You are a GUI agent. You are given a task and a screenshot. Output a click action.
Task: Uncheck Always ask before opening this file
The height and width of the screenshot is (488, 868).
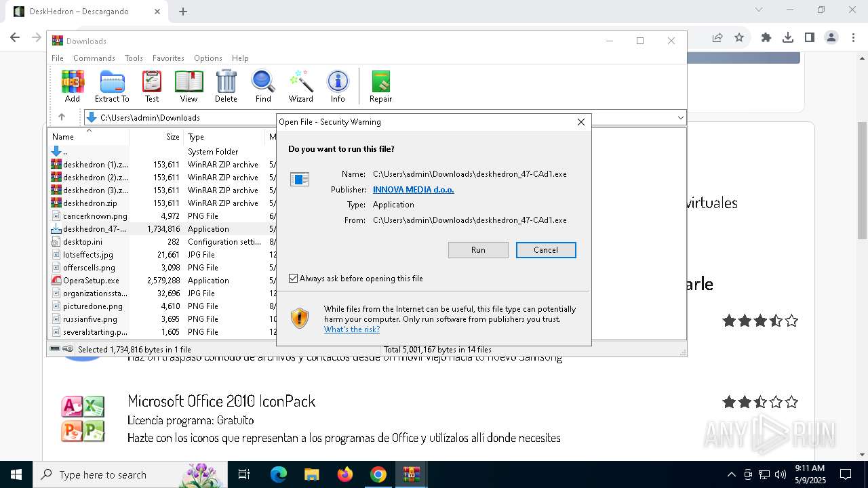coord(293,279)
